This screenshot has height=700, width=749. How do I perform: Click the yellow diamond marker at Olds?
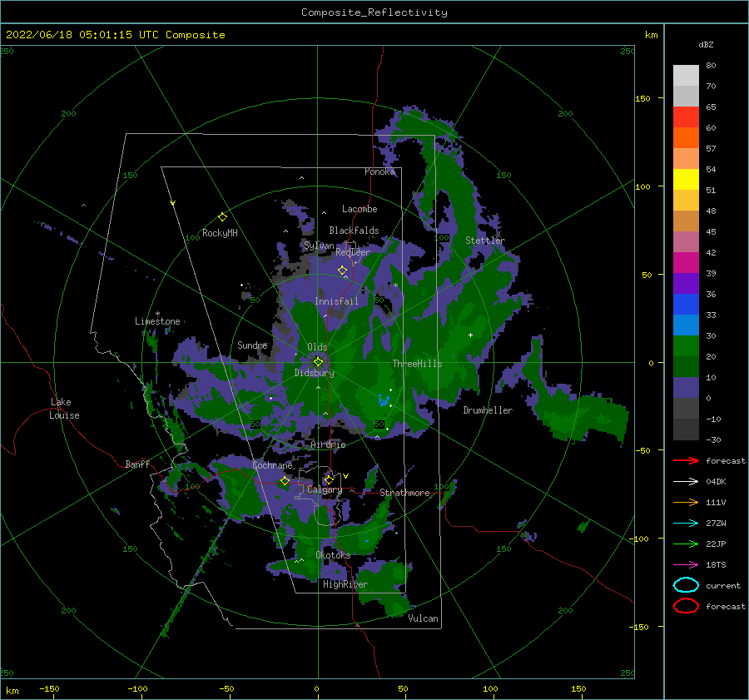(x=318, y=362)
